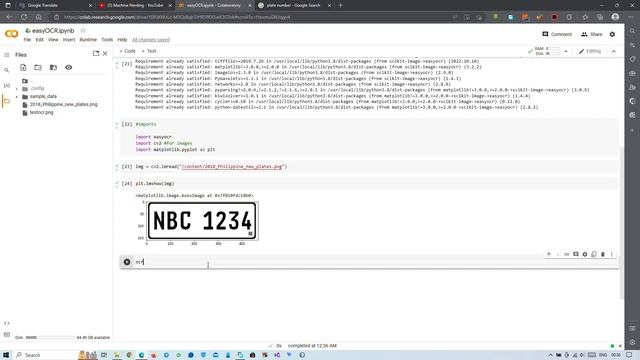Screen dimensions: 640x360
Task: Switch to Google Translate browser tab
Action: pyautogui.click(x=54, y=5)
